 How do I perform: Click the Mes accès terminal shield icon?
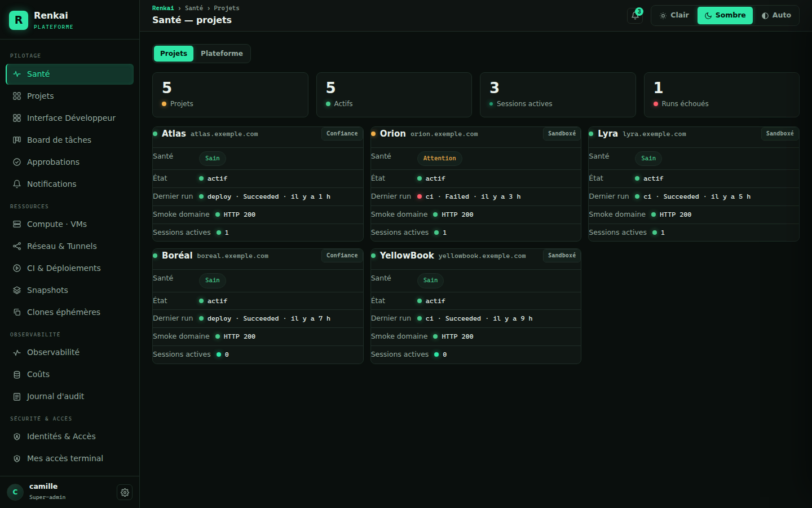tap(17, 458)
